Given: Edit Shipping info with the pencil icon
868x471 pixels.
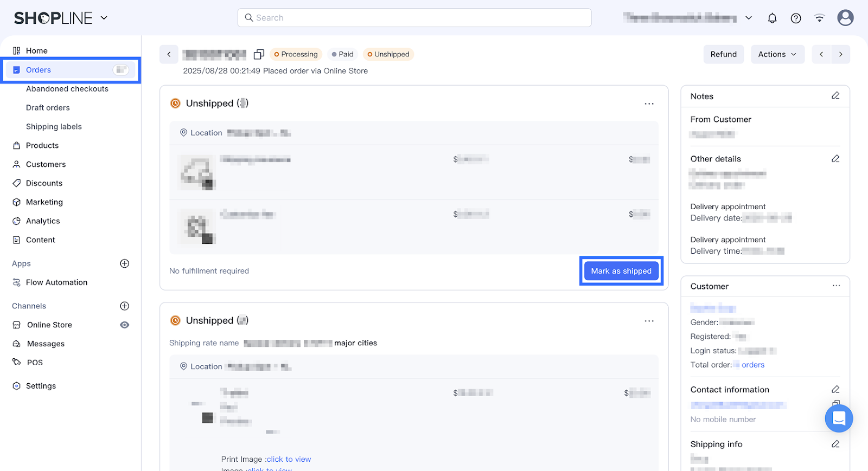Looking at the screenshot, I should tap(835, 444).
